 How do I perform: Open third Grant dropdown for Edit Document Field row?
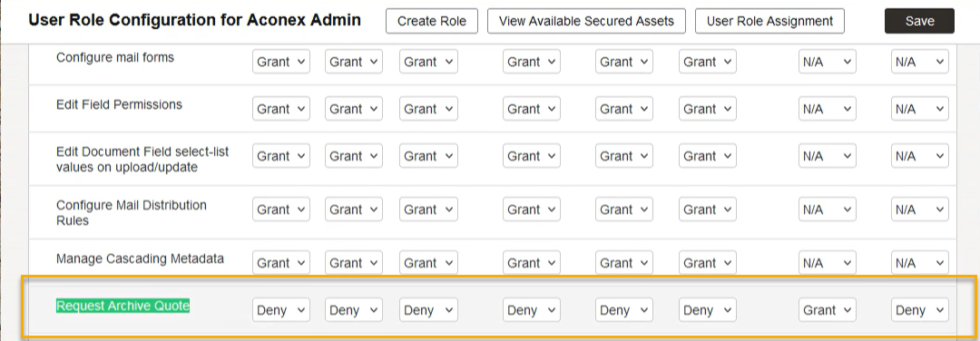point(428,156)
